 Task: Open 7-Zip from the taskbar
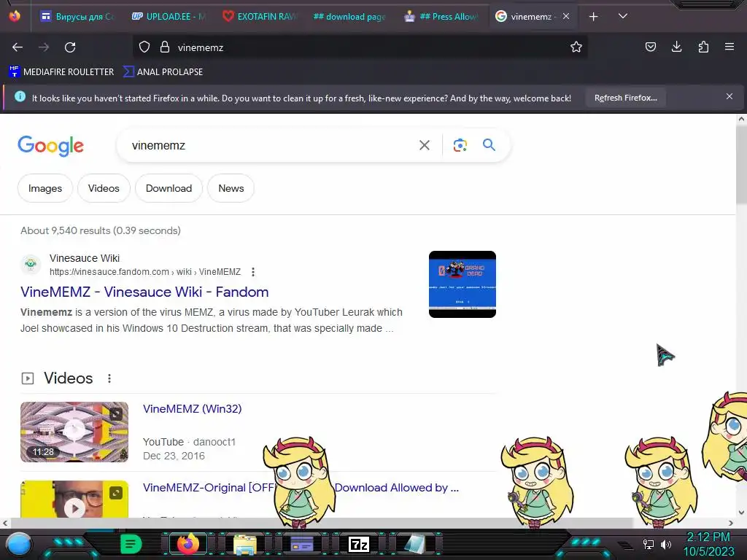[359, 544]
